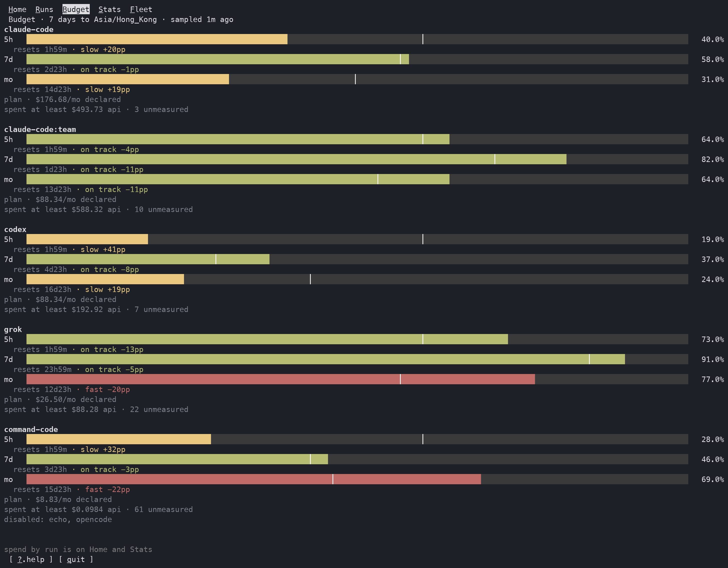Click the 'sampled 1m ago' subtitle text
Screen dimensions: 728x568
202,19
